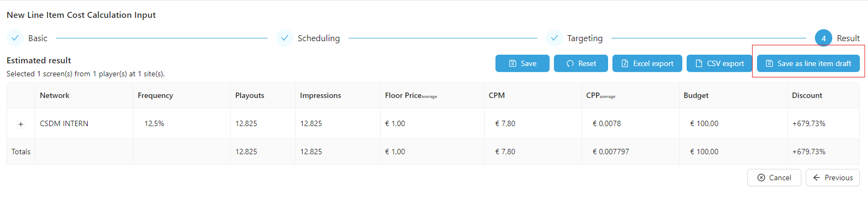The height and width of the screenshot is (223, 868).
Task: Open the Scheduling step
Action: click(318, 38)
